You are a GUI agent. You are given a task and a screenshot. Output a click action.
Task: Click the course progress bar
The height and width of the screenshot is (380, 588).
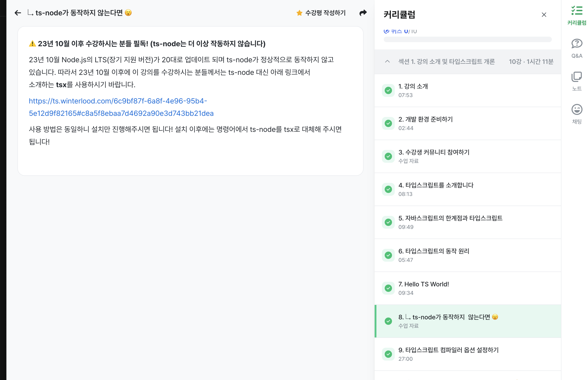(467, 39)
